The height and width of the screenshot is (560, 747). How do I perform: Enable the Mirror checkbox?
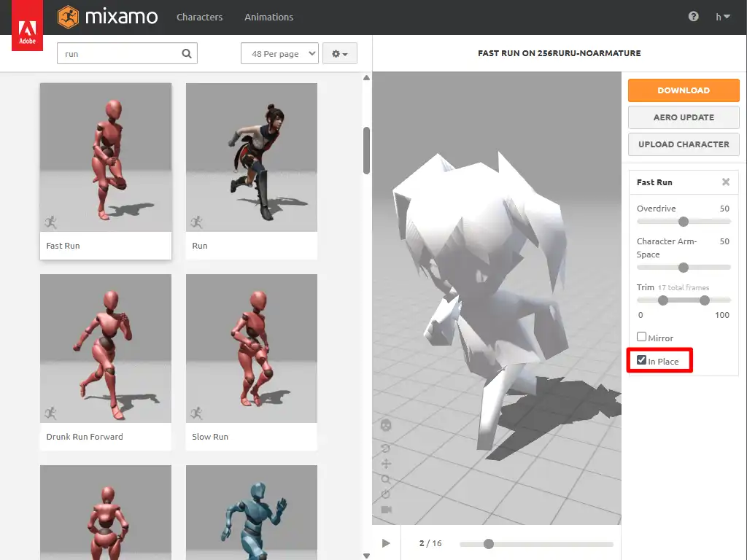[x=642, y=337]
